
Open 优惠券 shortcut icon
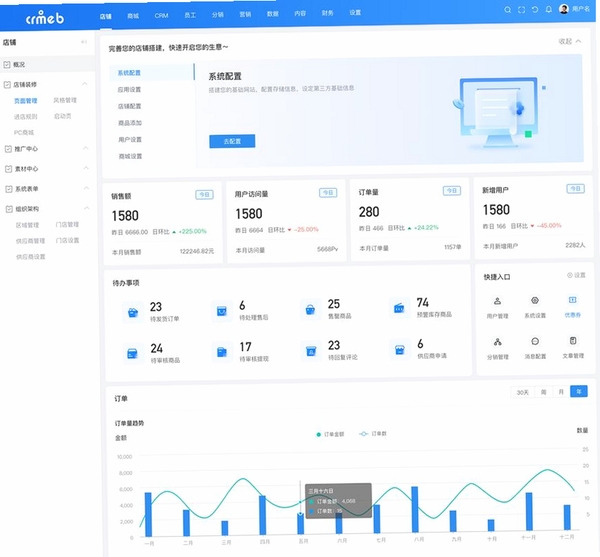pos(572,300)
